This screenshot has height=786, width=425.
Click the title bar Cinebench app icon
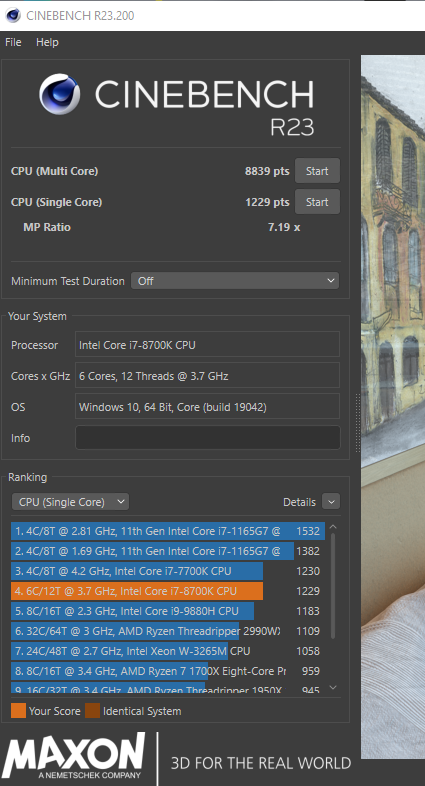point(13,16)
